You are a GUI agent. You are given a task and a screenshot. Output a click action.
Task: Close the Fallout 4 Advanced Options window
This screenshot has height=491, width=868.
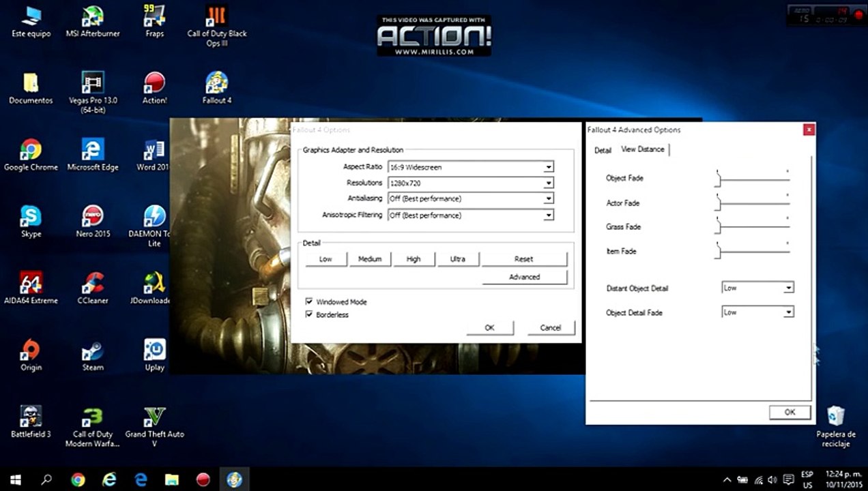click(809, 130)
